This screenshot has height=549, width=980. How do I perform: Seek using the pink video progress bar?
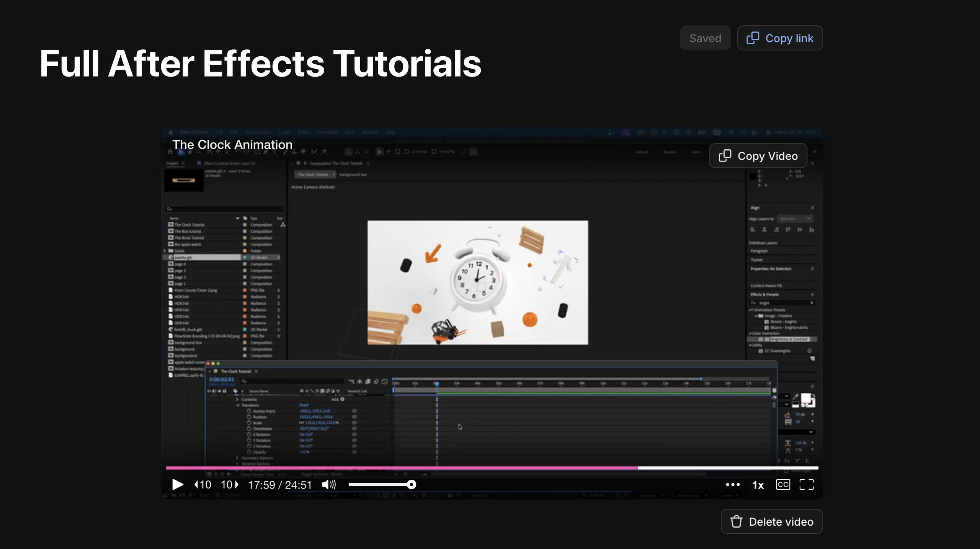pyautogui.click(x=492, y=468)
